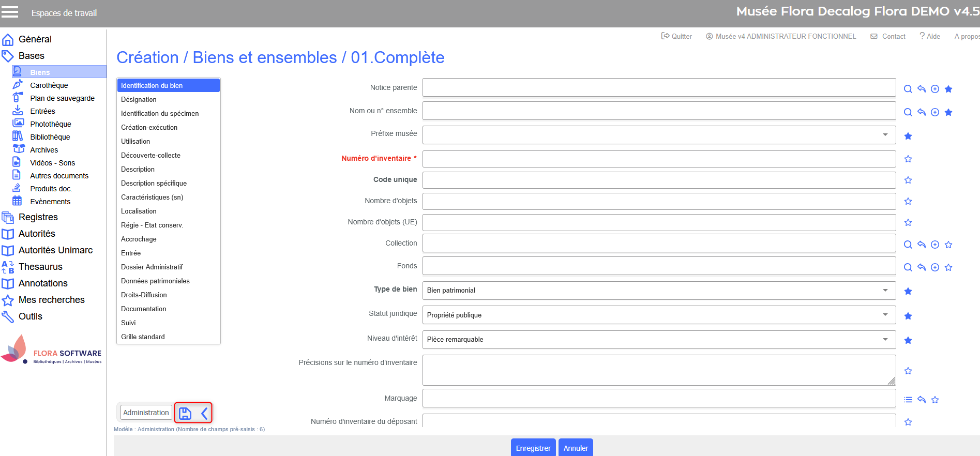Expand the Registres section
980x456 pixels.
coord(38,217)
